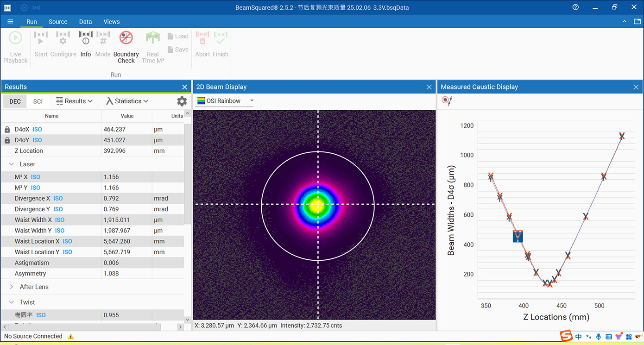Viewport: 644px width, 345px height.
Task: Open the Results panel settings gear
Action: click(182, 101)
